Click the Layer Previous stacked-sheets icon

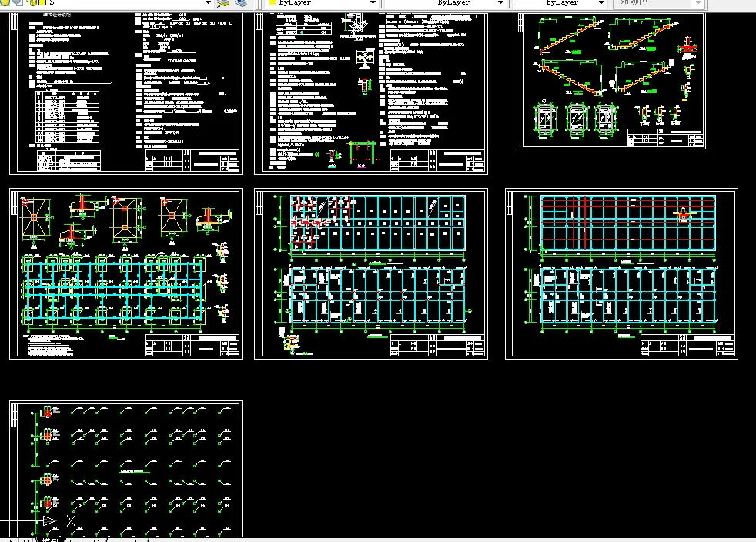point(241,3)
